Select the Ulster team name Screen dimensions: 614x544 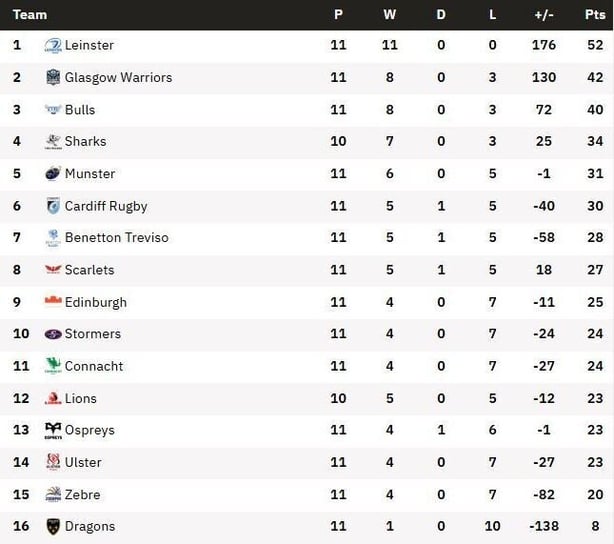coord(83,463)
